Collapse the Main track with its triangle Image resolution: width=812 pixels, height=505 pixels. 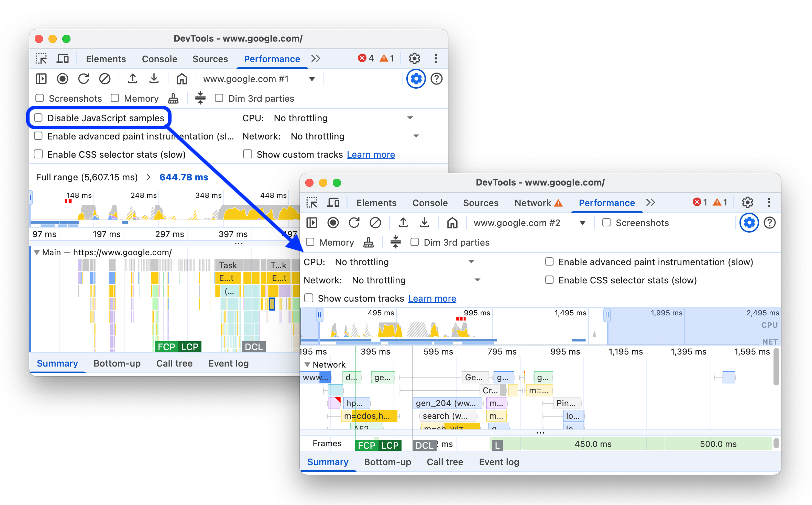pos(37,252)
